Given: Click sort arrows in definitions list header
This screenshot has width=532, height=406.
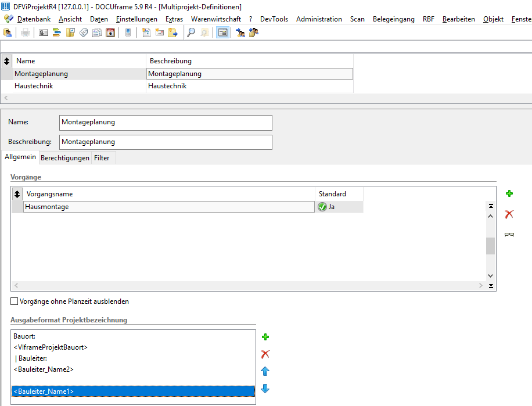Looking at the screenshot, I should coord(7,61).
